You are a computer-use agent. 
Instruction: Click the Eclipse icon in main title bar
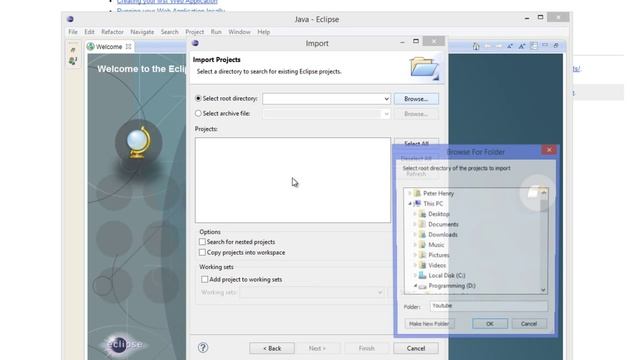70,19
